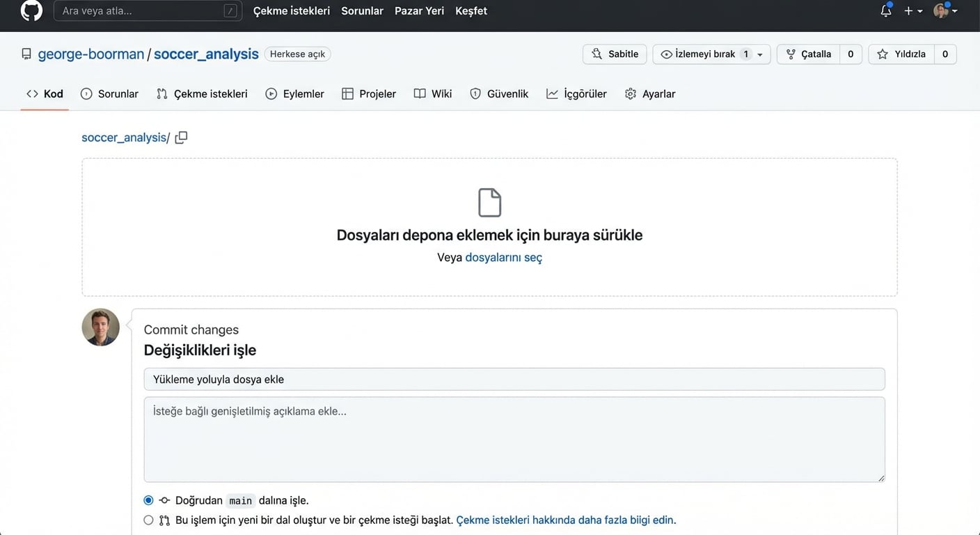Screen dimensions: 980x535
Task: Click the dosyalarını seç link
Action: [x=503, y=257]
